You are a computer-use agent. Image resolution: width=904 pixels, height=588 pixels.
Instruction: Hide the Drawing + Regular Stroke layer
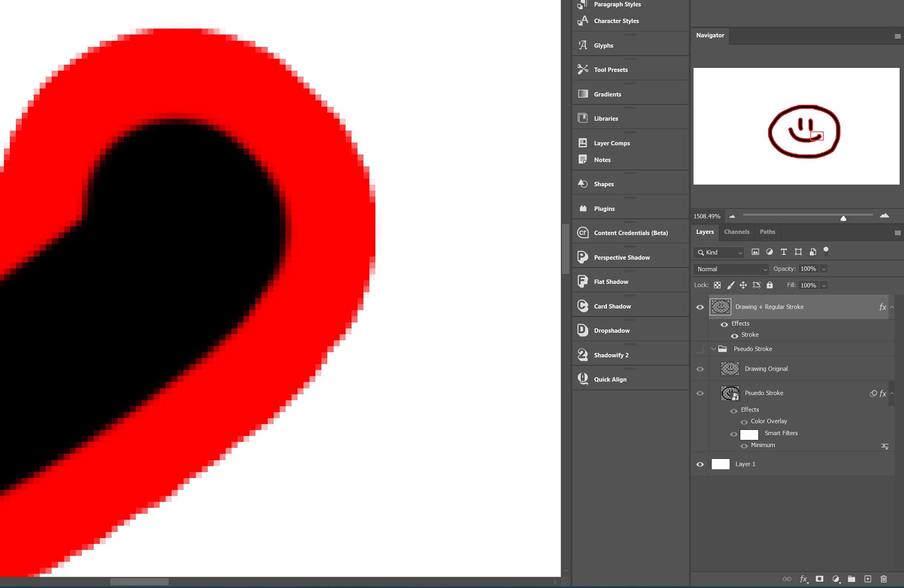(x=700, y=307)
